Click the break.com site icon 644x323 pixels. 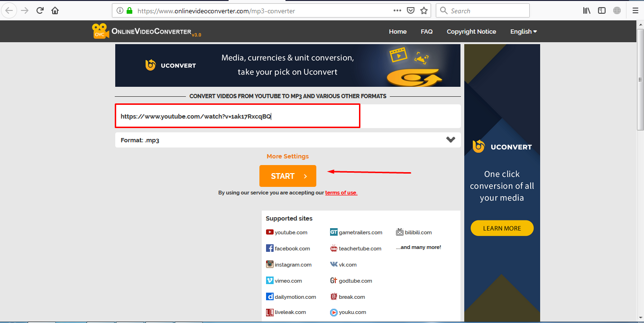pyautogui.click(x=334, y=296)
